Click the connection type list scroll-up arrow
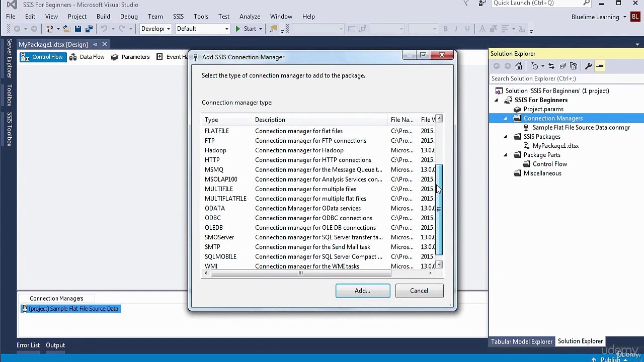This screenshot has height=362, width=644. [439, 119]
